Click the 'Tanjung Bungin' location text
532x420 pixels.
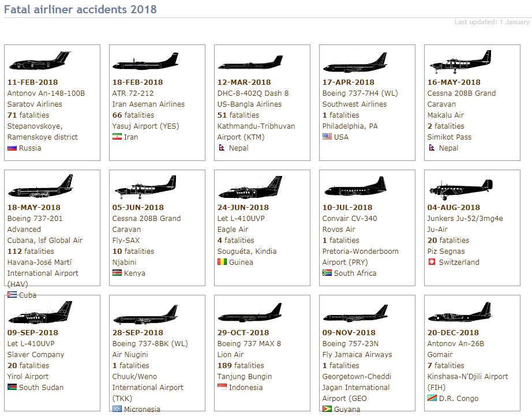[245, 376]
